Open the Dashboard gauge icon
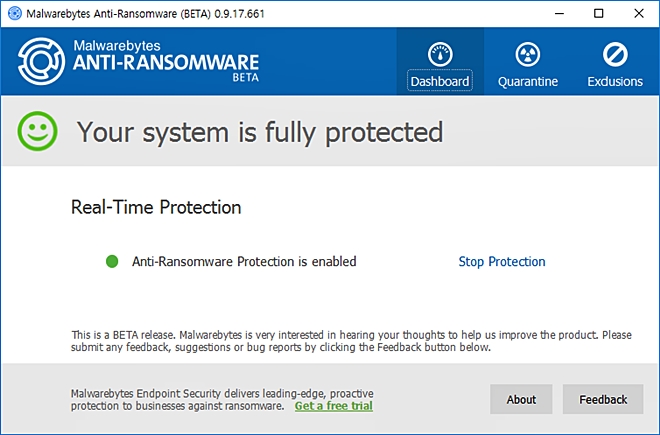Viewport: 660px width, 435px height. (440, 54)
